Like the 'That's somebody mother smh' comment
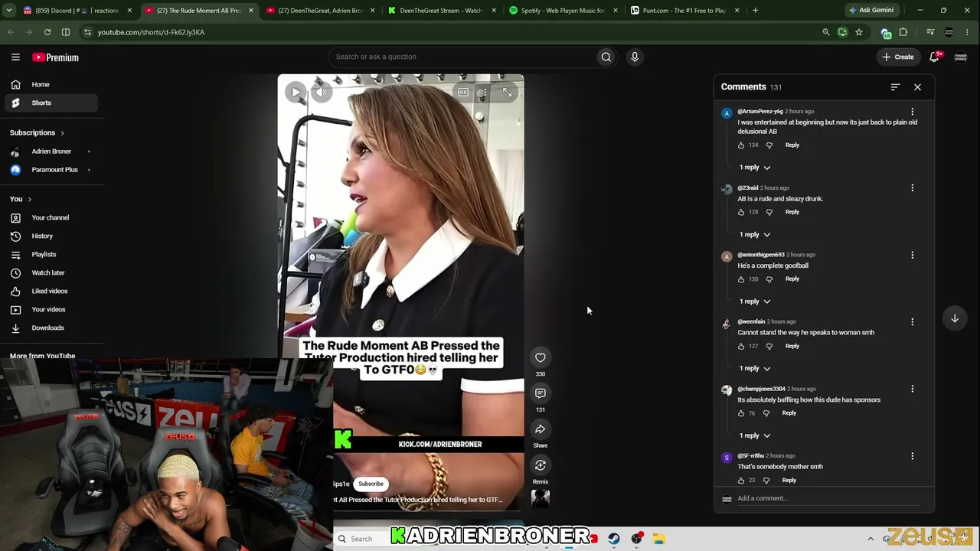This screenshot has height=551, width=980. point(741,481)
